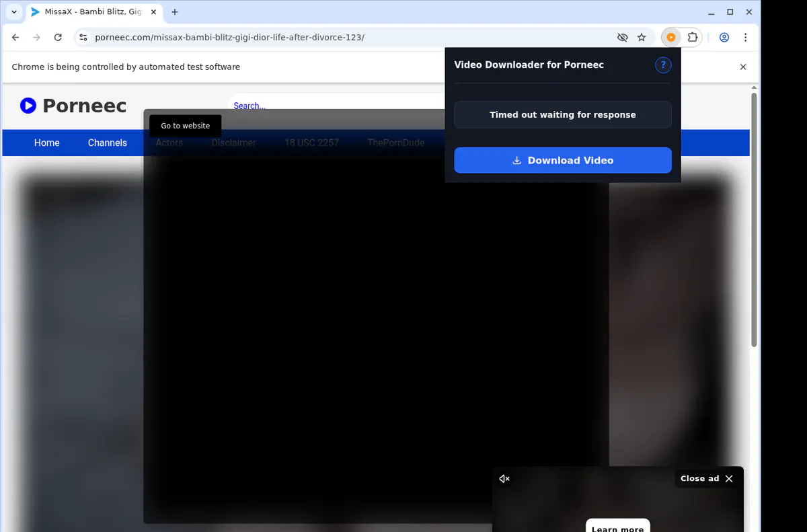Click the address bar URL

230,38
